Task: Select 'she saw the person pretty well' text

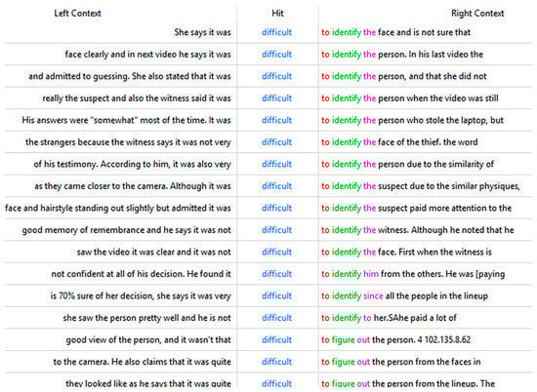Action: tap(146, 318)
